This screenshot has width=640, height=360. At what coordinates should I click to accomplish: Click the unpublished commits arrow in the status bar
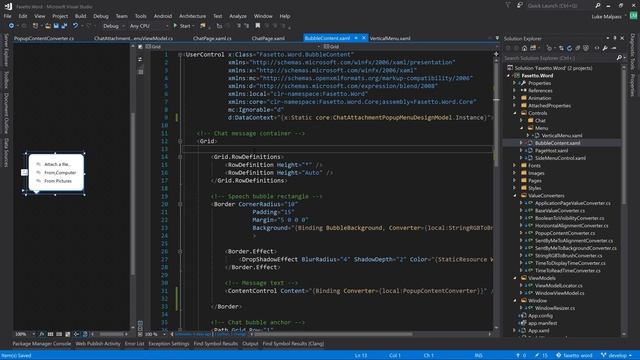(x=521, y=356)
